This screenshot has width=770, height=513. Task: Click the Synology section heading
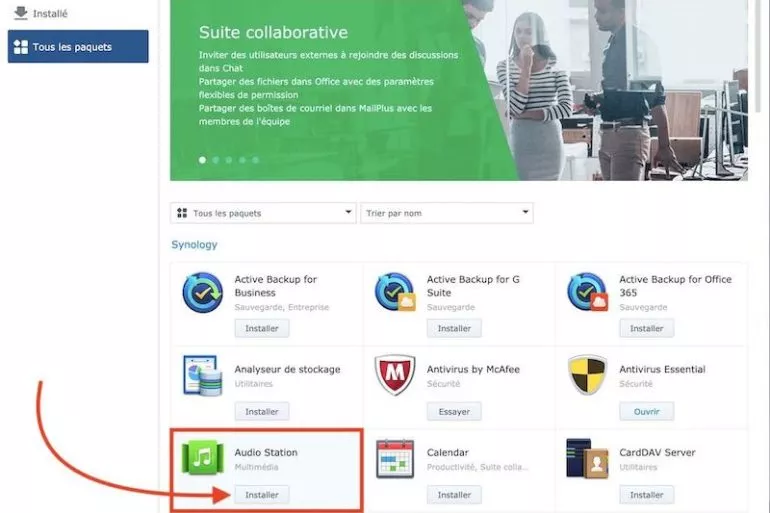(194, 244)
